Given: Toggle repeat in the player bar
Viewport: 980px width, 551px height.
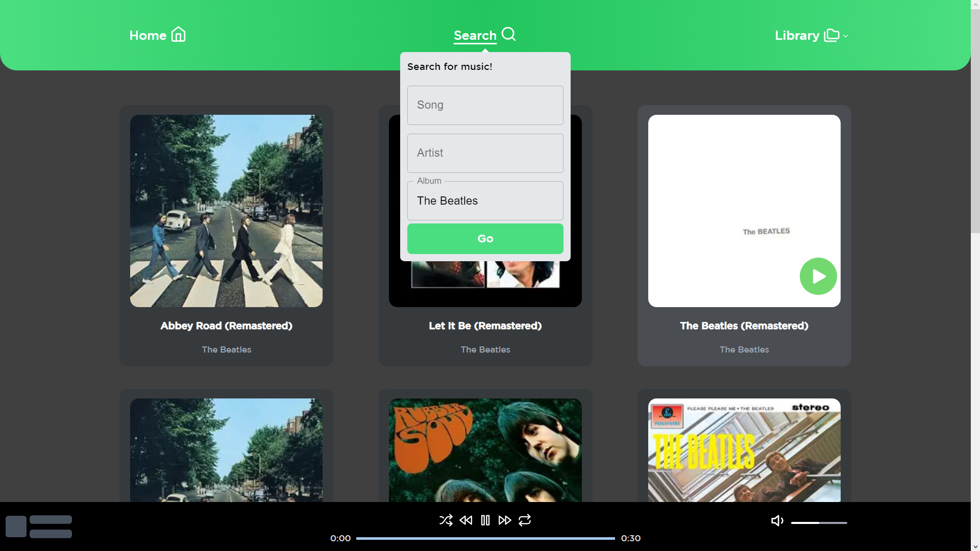Looking at the screenshot, I should [x=525, y=520].
